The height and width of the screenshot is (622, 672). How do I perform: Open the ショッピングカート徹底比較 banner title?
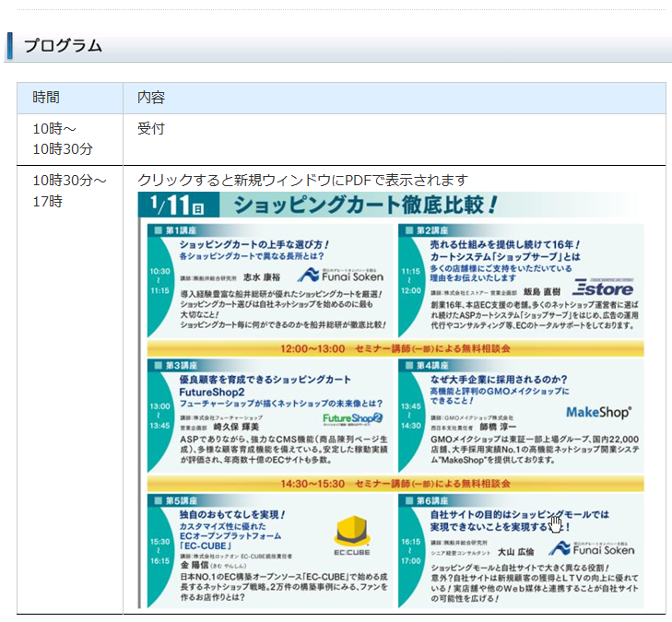pyautogui.click(x=366, y=205)
